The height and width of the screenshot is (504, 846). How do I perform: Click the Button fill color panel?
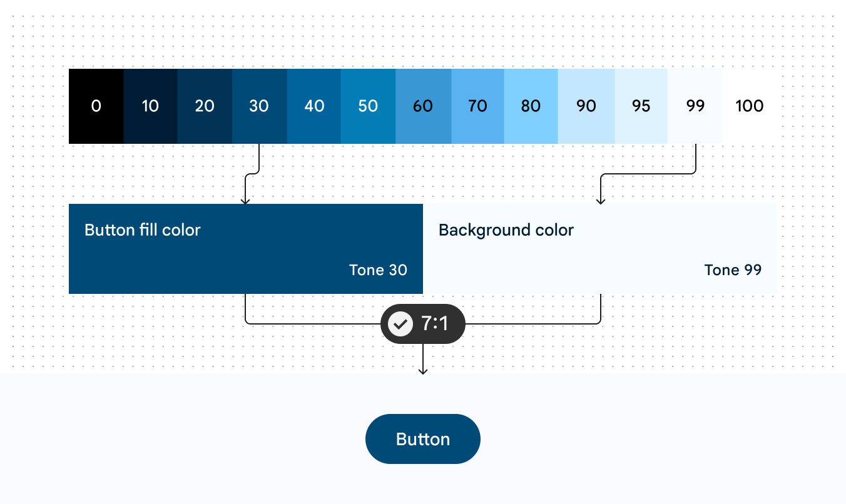click(246, 249)
